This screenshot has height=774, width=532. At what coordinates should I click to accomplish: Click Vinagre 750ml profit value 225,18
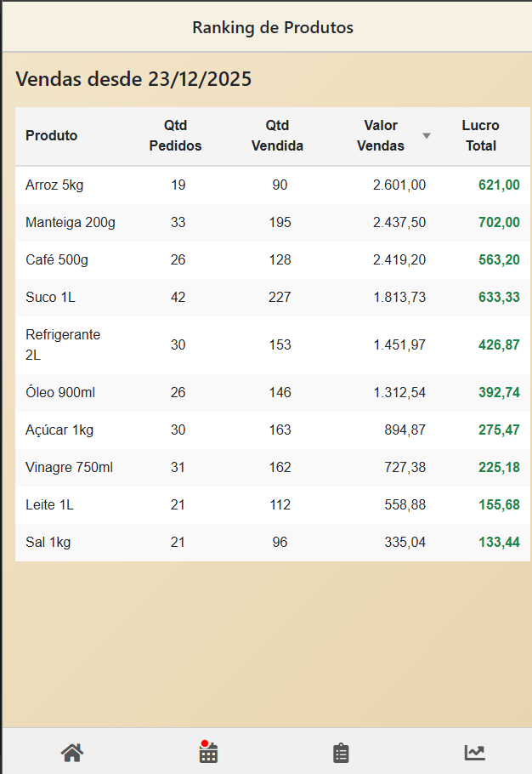499,468
